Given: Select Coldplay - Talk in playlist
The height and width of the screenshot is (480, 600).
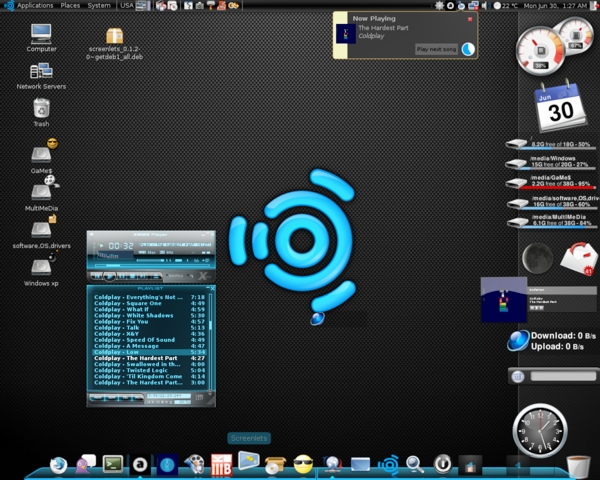Looking at the screenshot, I should click(149, 328).
